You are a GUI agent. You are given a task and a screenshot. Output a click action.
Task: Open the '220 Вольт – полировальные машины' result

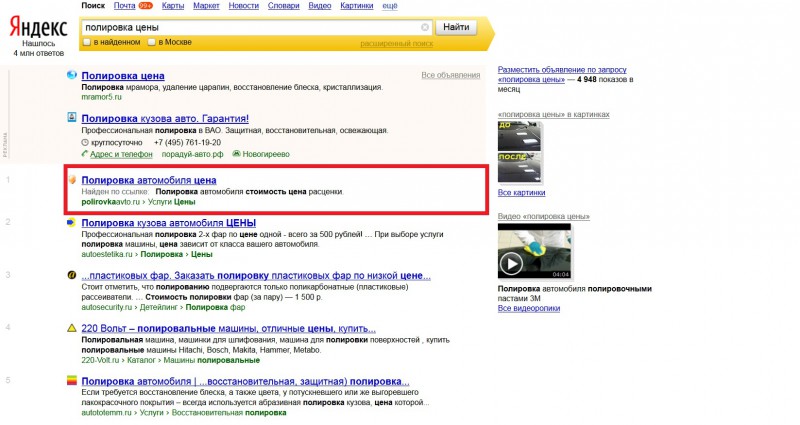(x=229, y=329)
